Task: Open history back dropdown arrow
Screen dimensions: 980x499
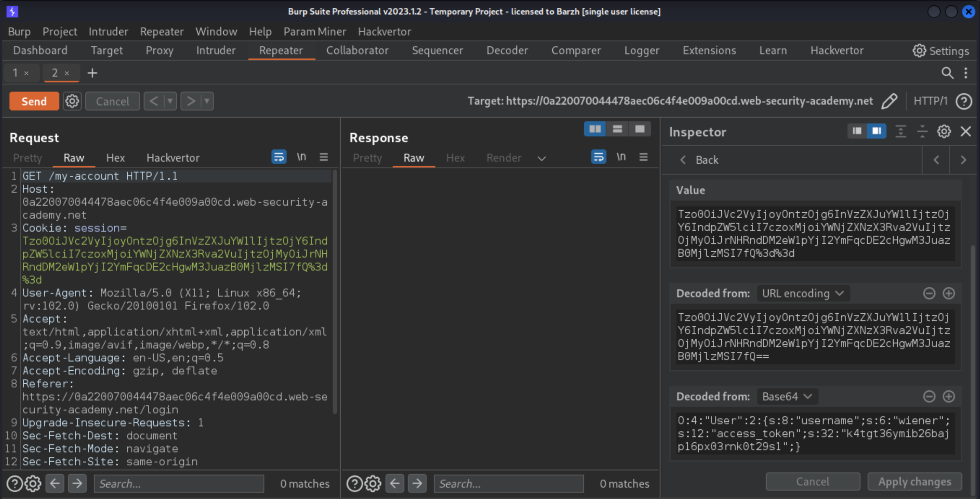Action: [170, 101]
